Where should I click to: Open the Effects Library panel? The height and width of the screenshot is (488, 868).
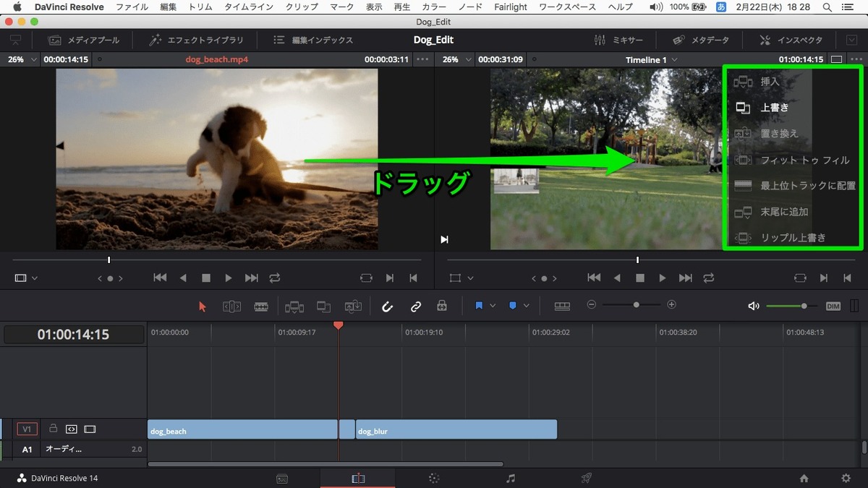(x=191, y=40)
